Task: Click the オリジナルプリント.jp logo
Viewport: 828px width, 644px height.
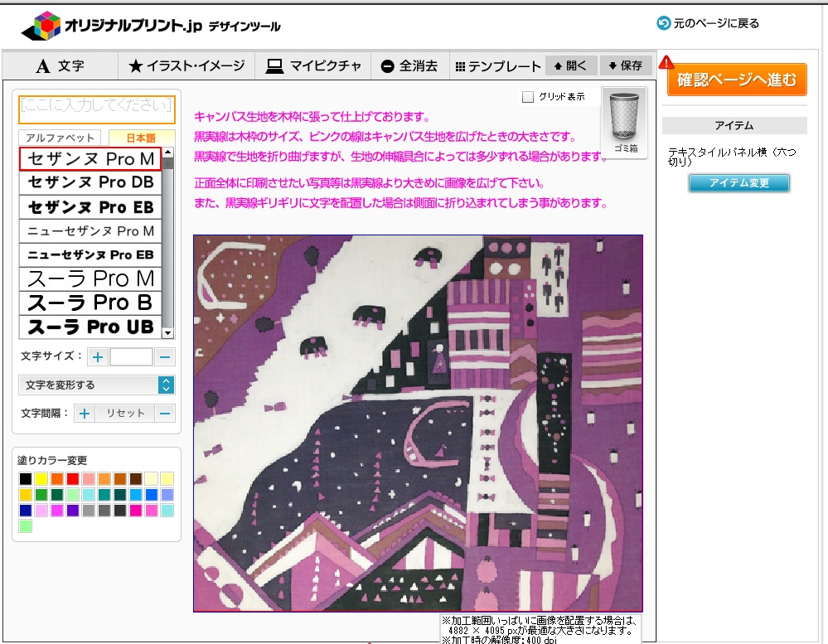Action: click(151, 26)
